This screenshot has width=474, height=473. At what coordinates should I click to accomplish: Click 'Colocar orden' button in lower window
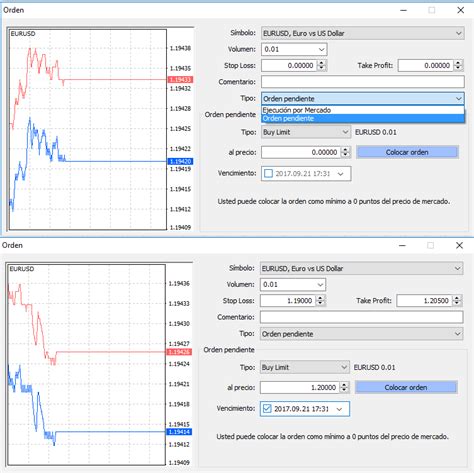coord(406,387)
